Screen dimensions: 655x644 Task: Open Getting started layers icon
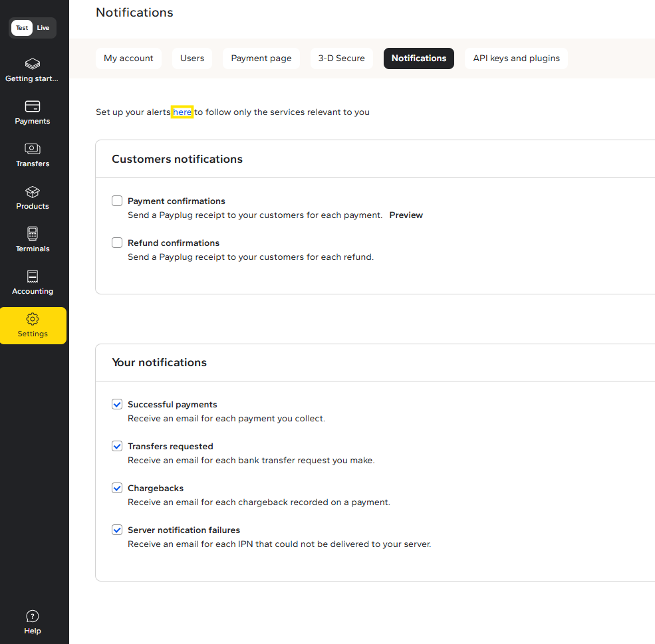pos(32,64)
